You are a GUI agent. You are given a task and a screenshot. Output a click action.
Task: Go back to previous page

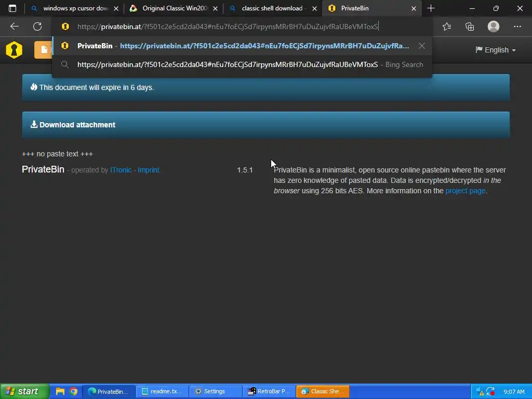[x=14, y=26]
